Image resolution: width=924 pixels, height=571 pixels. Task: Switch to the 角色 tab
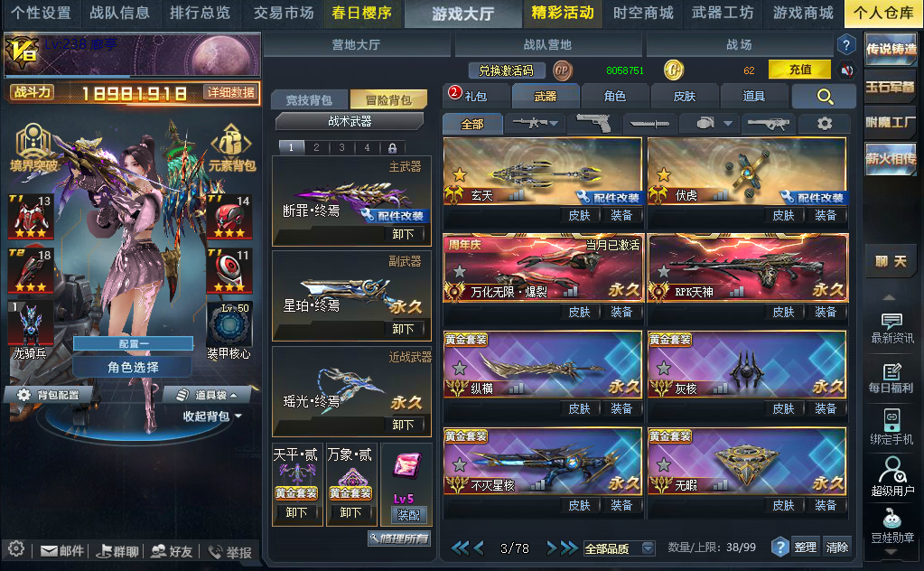(x=614, y=96)
